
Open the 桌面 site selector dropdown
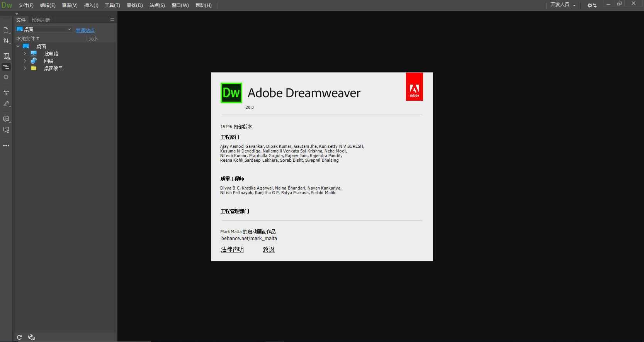pos(44,29)
